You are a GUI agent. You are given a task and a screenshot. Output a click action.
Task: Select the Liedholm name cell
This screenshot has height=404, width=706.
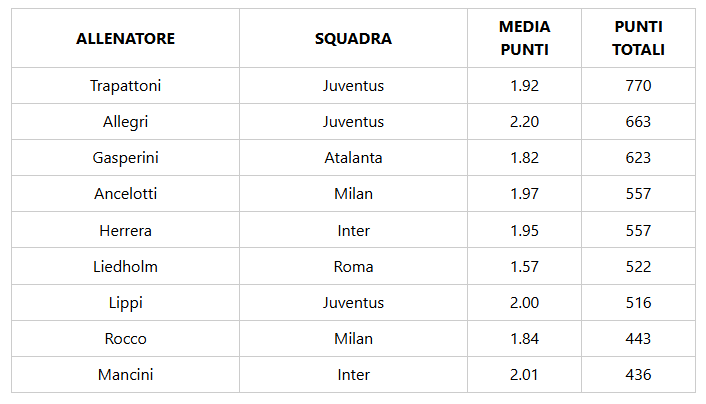click(125, 267)
